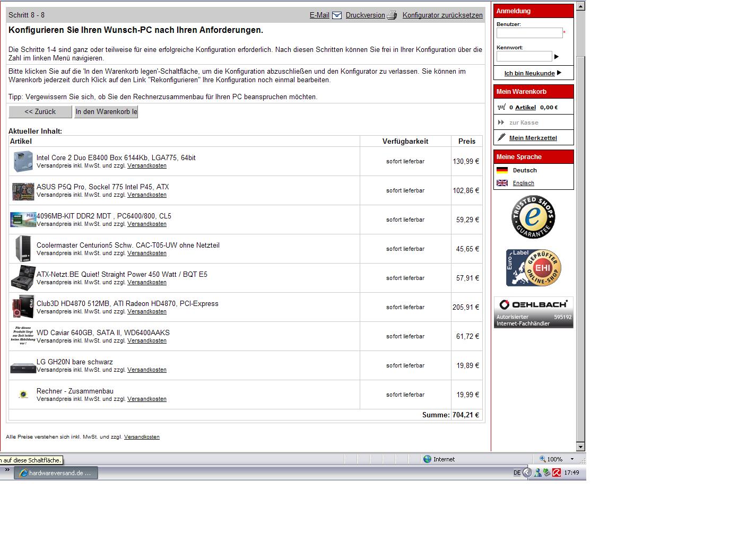Click the << Zurück button
The width and height of the screenshot is (747, 560).
(40, 112)
